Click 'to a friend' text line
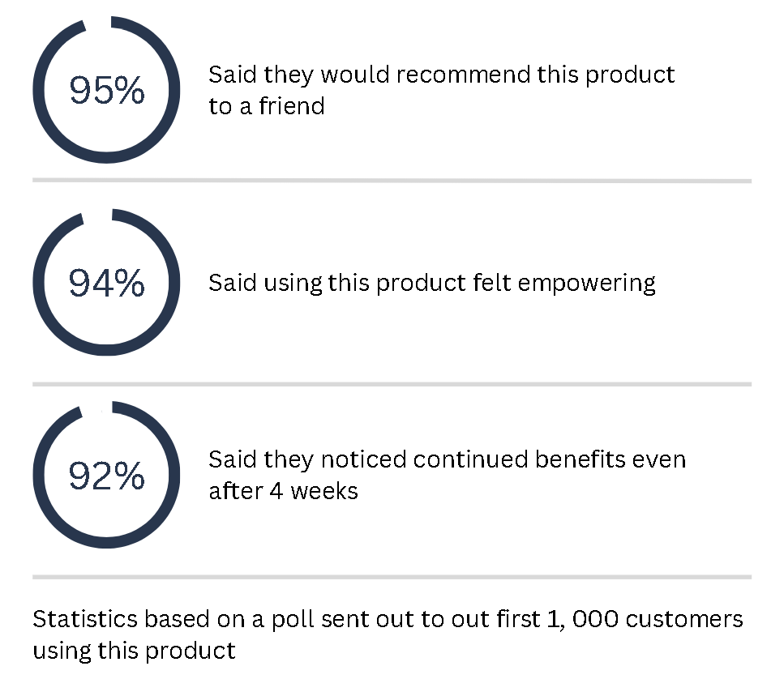The image size is (784, 679). (267, 106)
